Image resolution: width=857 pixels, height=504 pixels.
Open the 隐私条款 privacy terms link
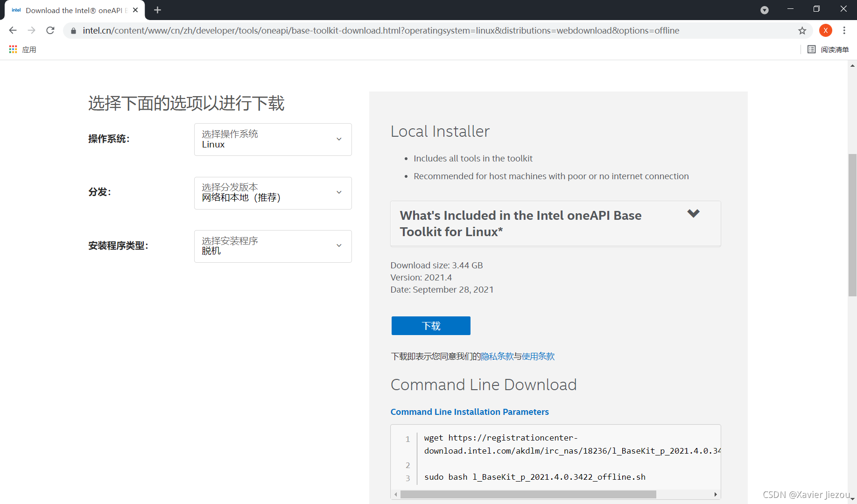click(497, 356)
